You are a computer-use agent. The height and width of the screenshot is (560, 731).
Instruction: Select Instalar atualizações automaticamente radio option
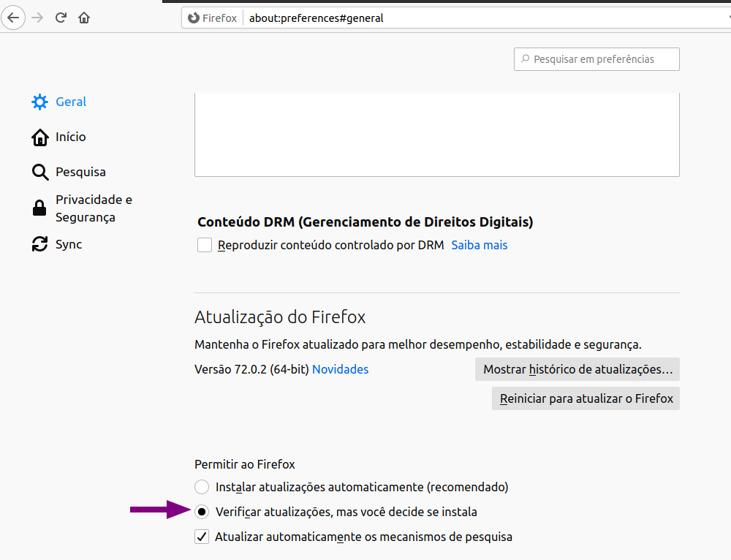(202, 487)
